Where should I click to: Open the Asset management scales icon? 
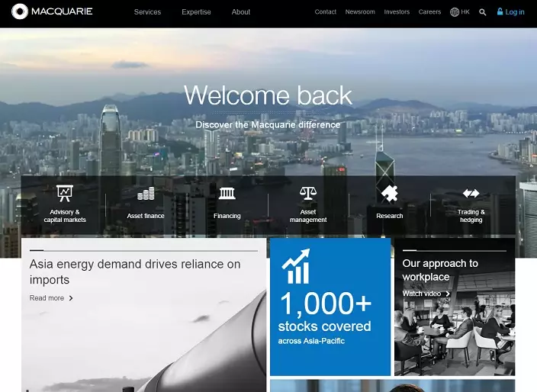[308, 193]
